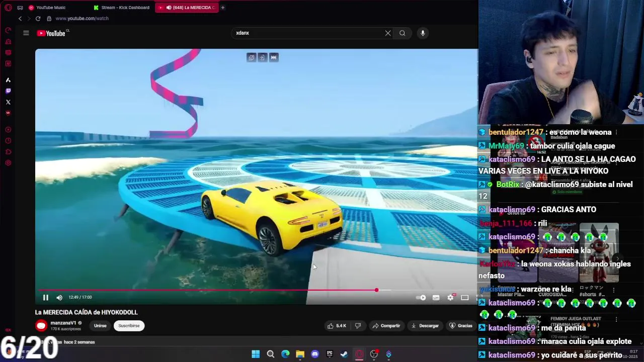Open File Explorer from taskbar

[x=300, y=354]
